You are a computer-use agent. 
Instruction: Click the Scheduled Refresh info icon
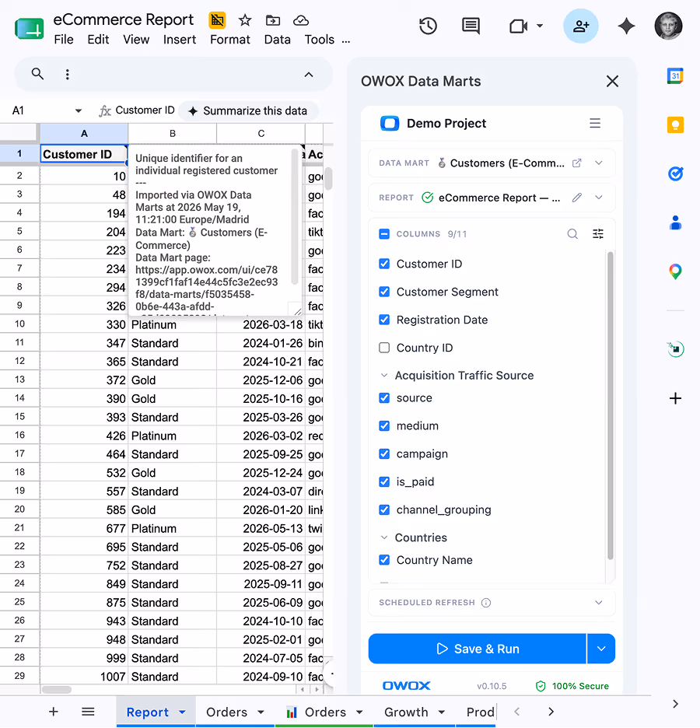(485, 603)
